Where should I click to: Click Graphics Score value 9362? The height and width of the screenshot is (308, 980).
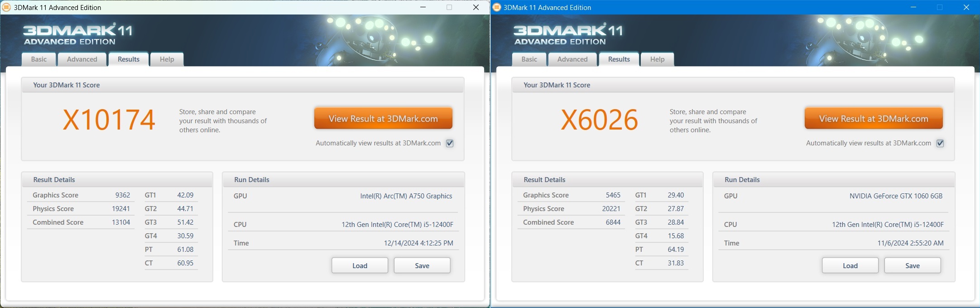pyautogui.click(x=123, y=195)
